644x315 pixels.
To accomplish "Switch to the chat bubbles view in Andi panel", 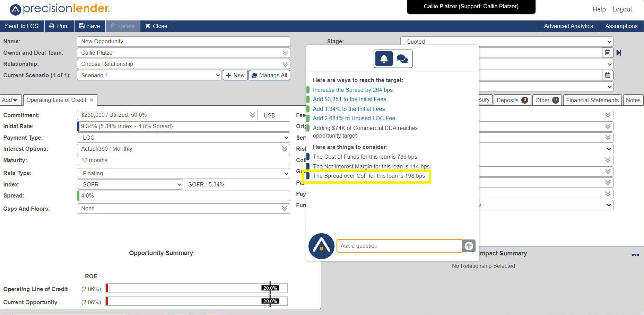I will coord(402,59).
